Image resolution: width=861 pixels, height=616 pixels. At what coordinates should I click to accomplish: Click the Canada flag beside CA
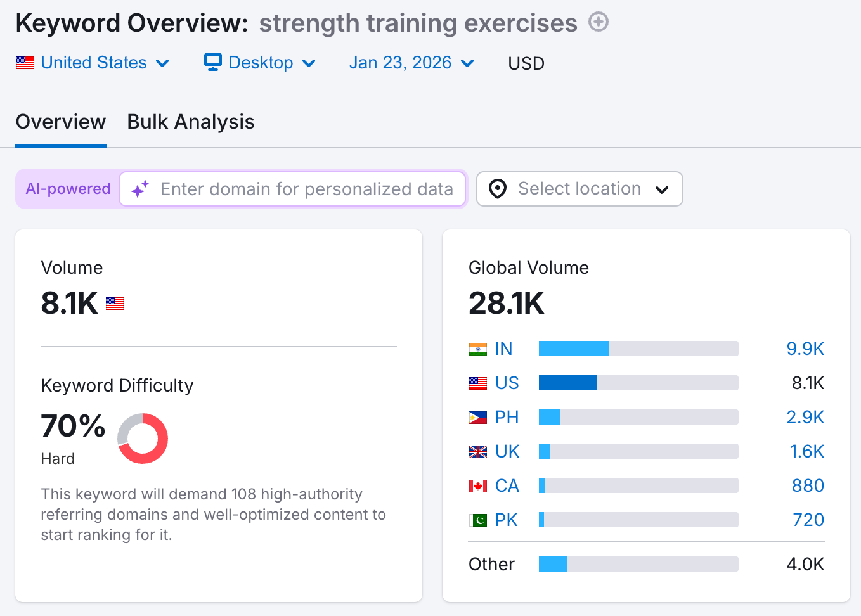tap(479, 485)
